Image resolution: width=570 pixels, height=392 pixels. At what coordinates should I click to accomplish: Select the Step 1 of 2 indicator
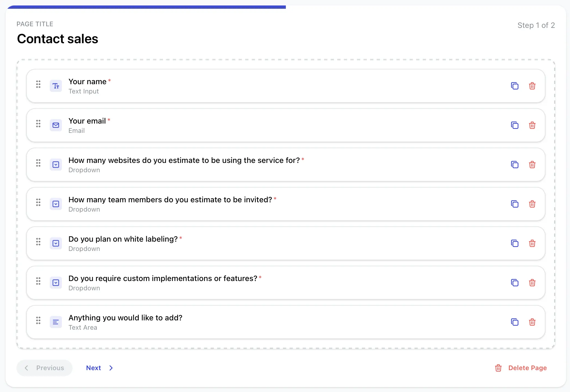tap(536, 25)
